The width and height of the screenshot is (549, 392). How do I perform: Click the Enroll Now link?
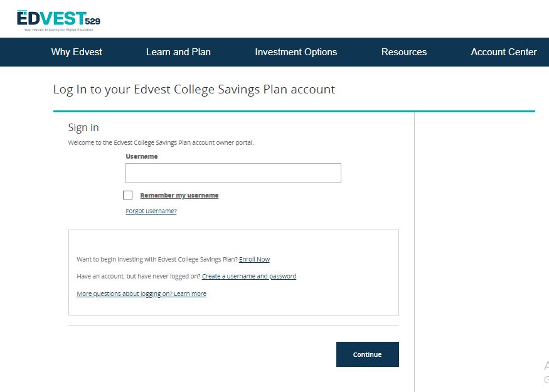(x=255, y=260)
